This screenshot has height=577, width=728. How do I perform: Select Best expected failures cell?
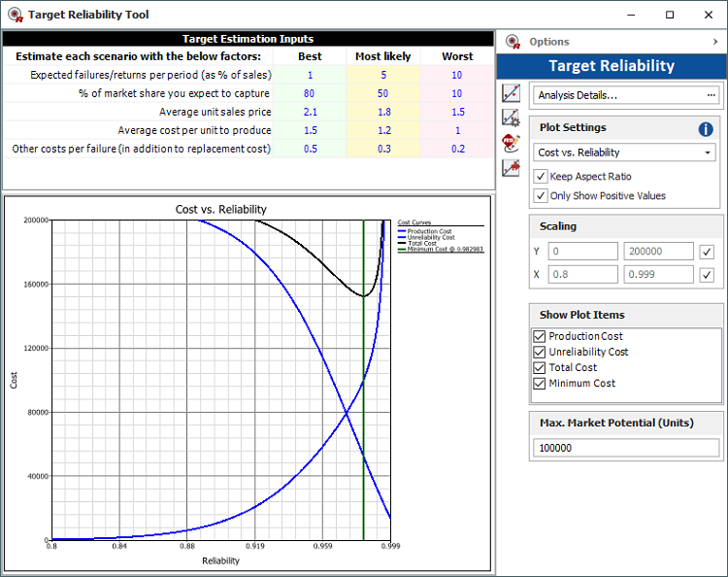310,75
